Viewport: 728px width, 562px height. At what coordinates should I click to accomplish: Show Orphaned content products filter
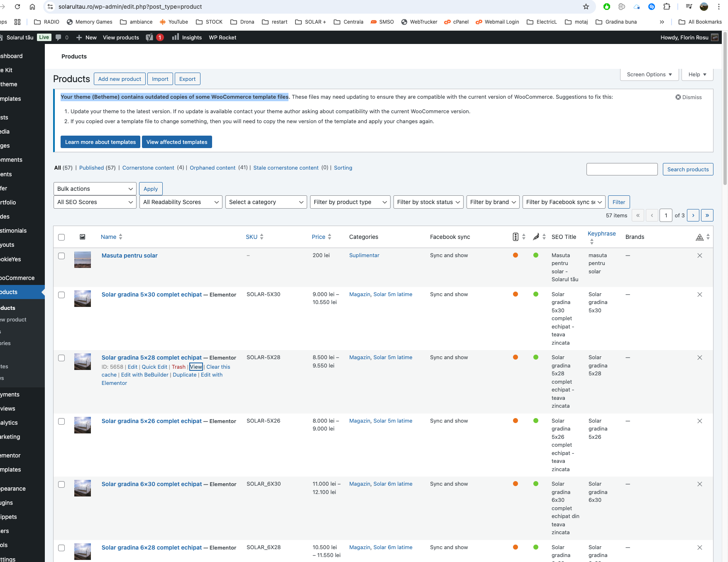pyautogui.click(x=213, y=168)
